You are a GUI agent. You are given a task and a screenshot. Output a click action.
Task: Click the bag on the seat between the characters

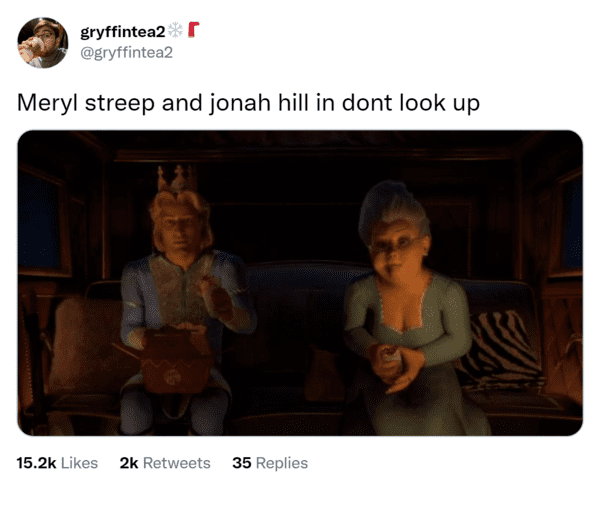pos(323,373)
